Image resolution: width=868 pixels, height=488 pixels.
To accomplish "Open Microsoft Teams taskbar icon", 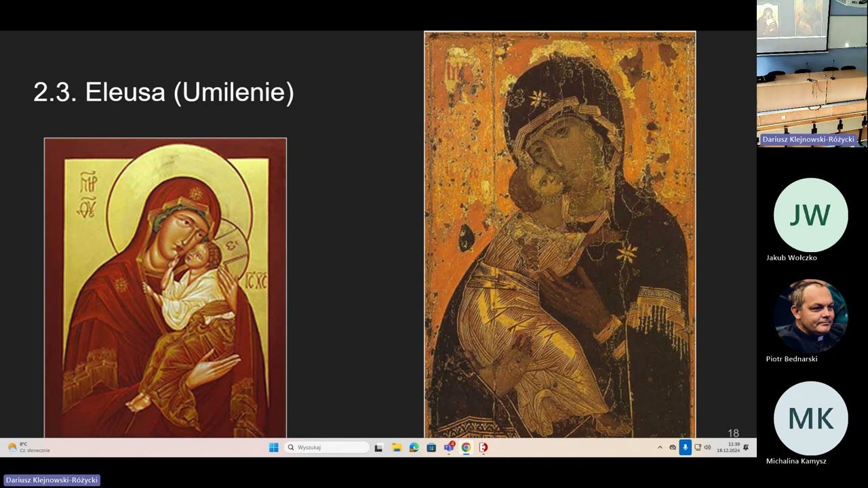I will (x=448, y=447).
